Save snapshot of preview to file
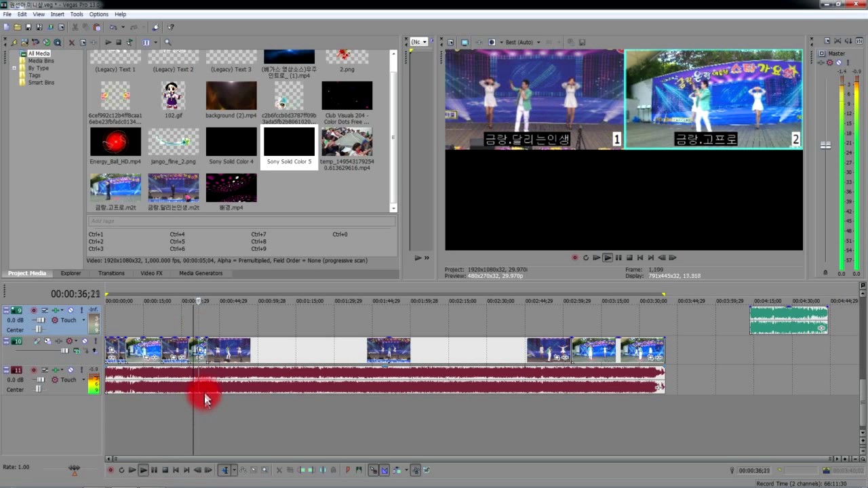 point(582,42)
